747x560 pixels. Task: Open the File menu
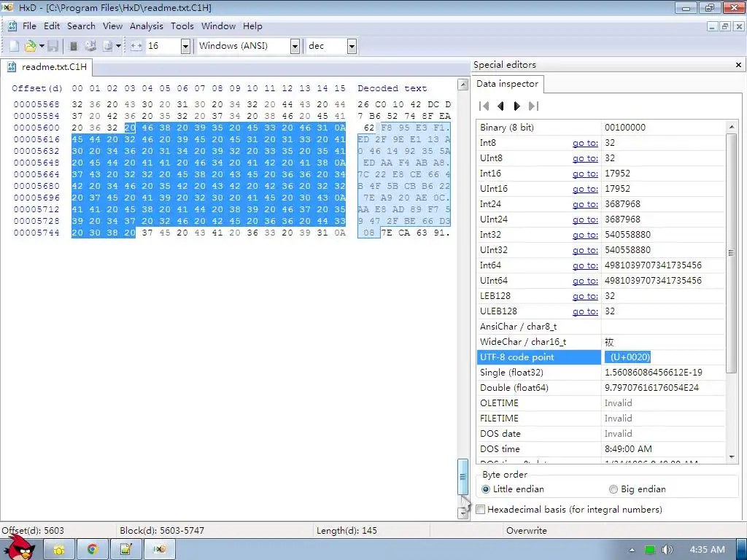click(29, 26)
